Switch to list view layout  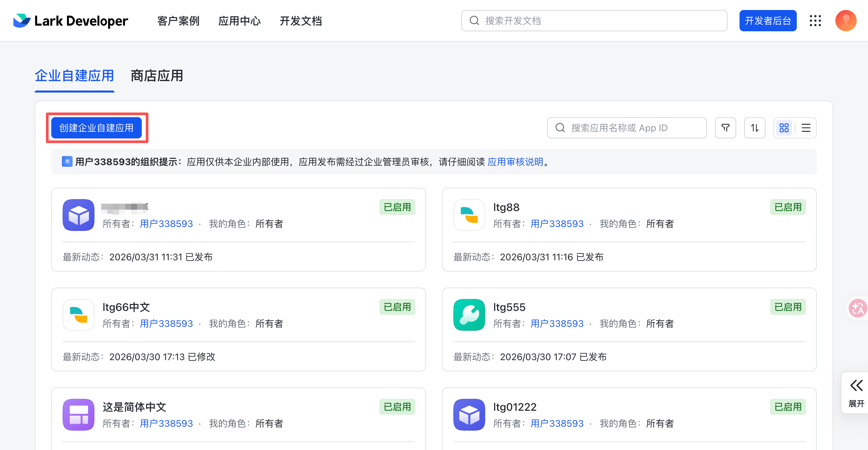tap(806, 128)
